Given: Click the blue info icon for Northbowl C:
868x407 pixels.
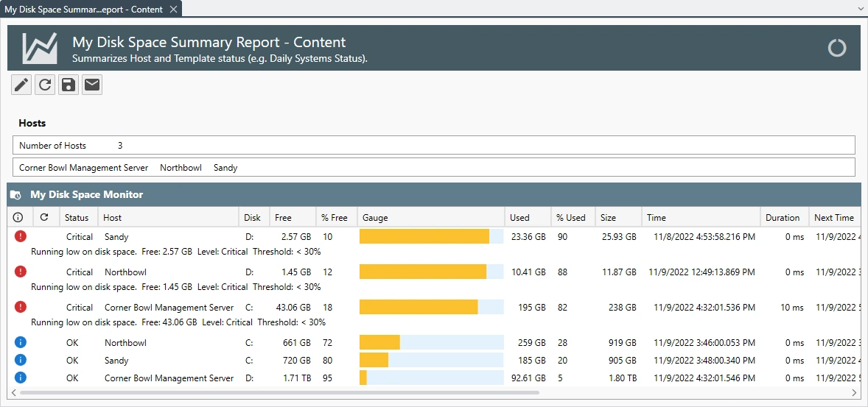Looking at the screenshot, I should (x=21, y=342).
